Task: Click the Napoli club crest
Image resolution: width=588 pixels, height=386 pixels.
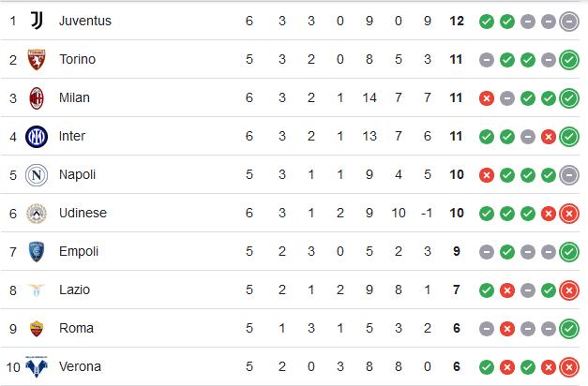Action: pos(37,174)
